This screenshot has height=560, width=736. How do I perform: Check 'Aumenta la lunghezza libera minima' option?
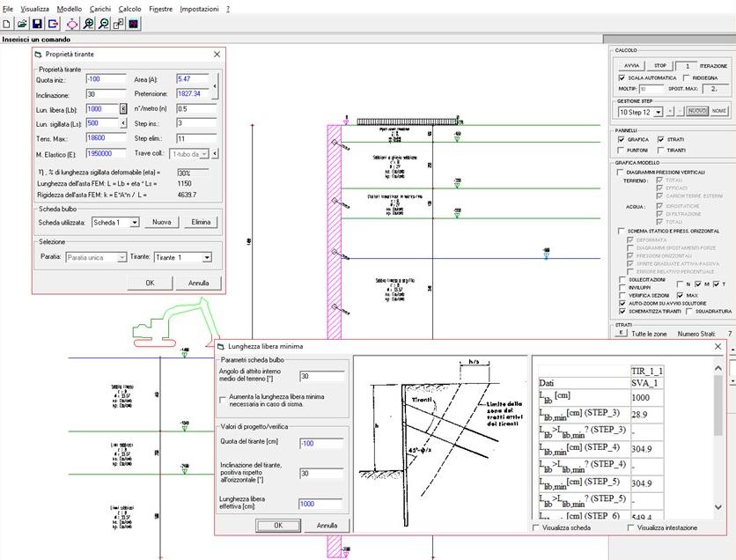coord(223,400)
